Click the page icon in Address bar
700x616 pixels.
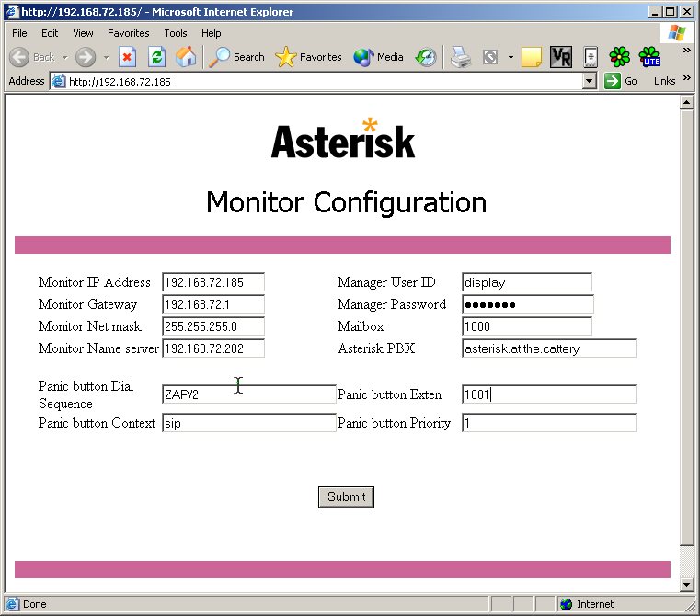(x=58, y=81)
